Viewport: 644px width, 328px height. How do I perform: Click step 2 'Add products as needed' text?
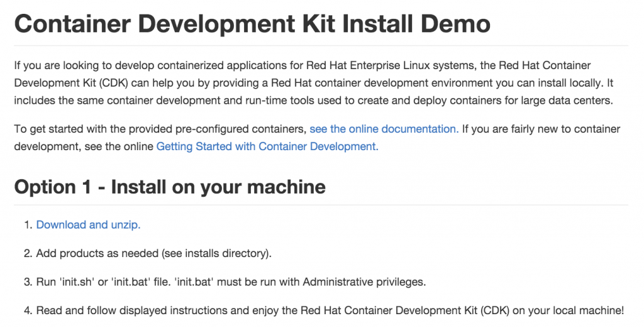[153, 253]
